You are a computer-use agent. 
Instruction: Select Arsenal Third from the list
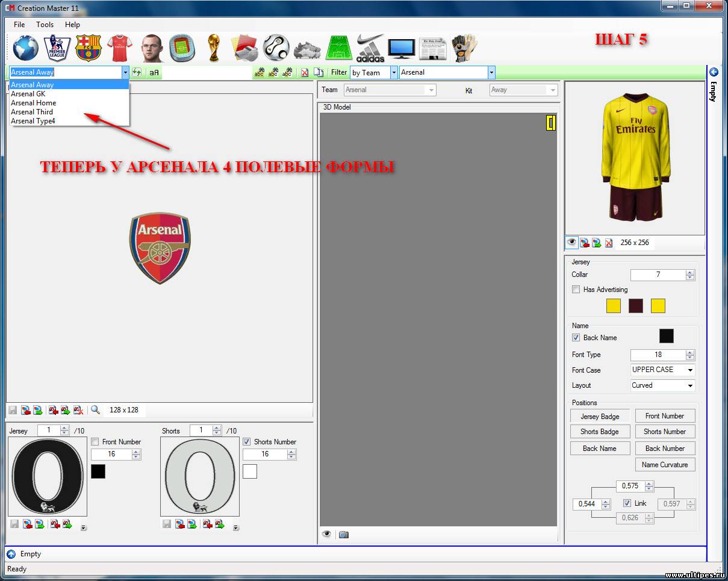[x=32, y=112]
